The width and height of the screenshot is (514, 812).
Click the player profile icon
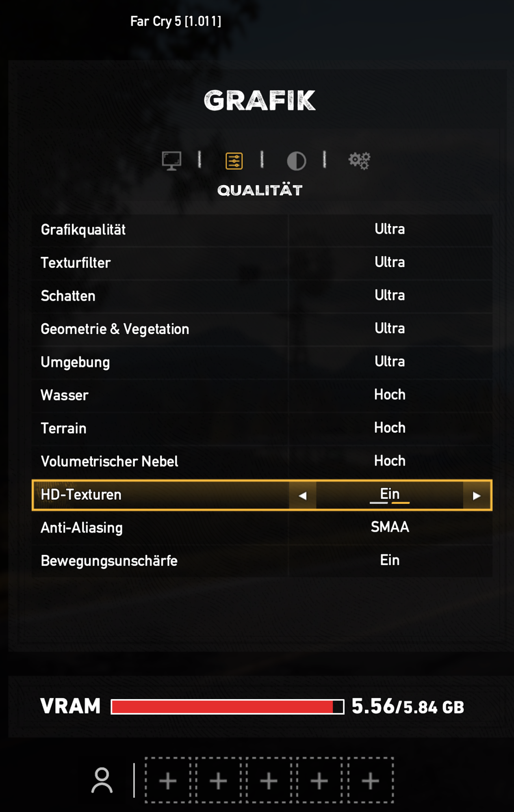102,780
